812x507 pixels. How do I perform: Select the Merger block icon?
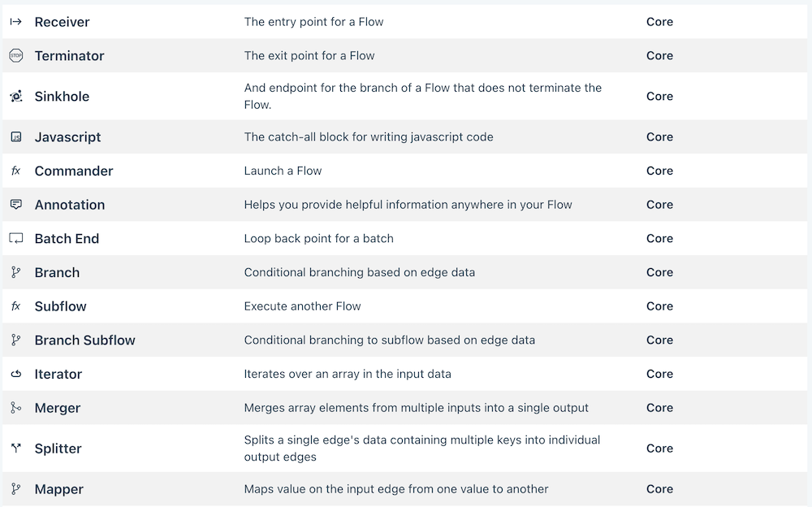pyautogui.click(x=15, y=408)
